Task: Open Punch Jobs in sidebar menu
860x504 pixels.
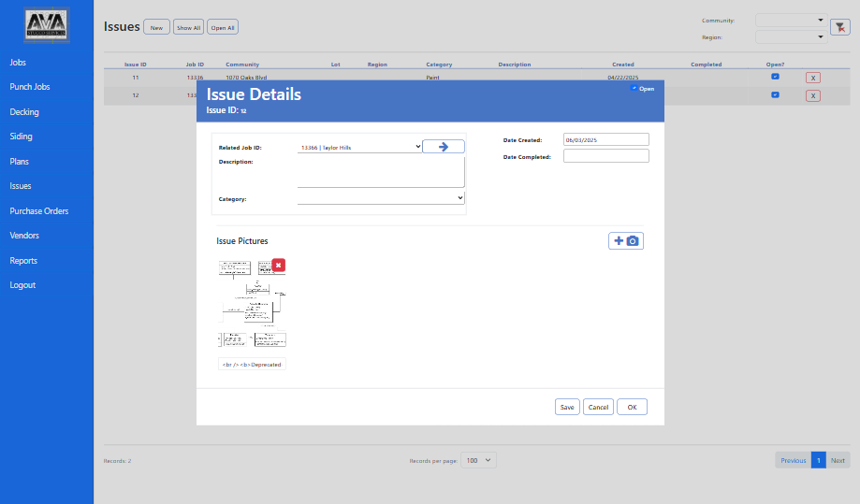Action: 30,87
